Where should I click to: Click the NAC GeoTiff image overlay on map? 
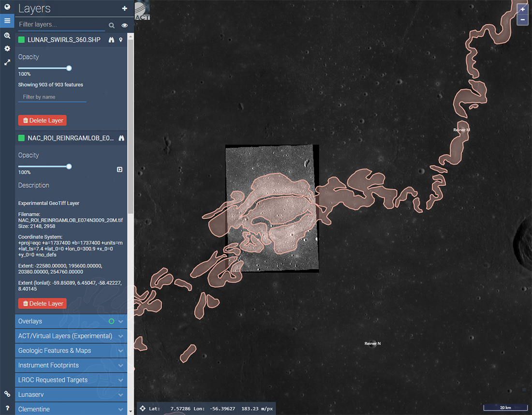[272, 208]
